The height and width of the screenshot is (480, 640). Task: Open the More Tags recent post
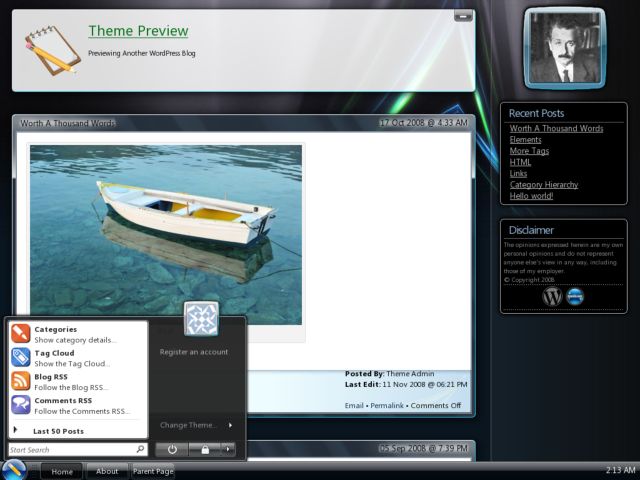click(x=529, y=151)
